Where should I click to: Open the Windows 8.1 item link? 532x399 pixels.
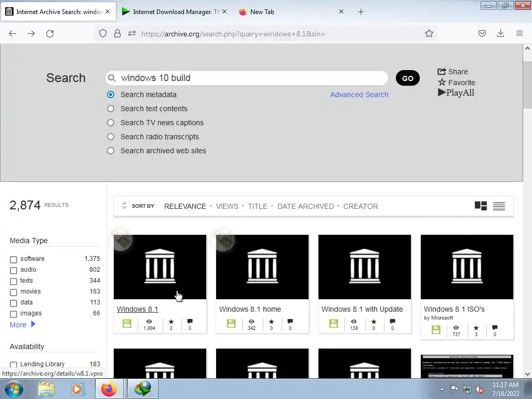point(137,309)
